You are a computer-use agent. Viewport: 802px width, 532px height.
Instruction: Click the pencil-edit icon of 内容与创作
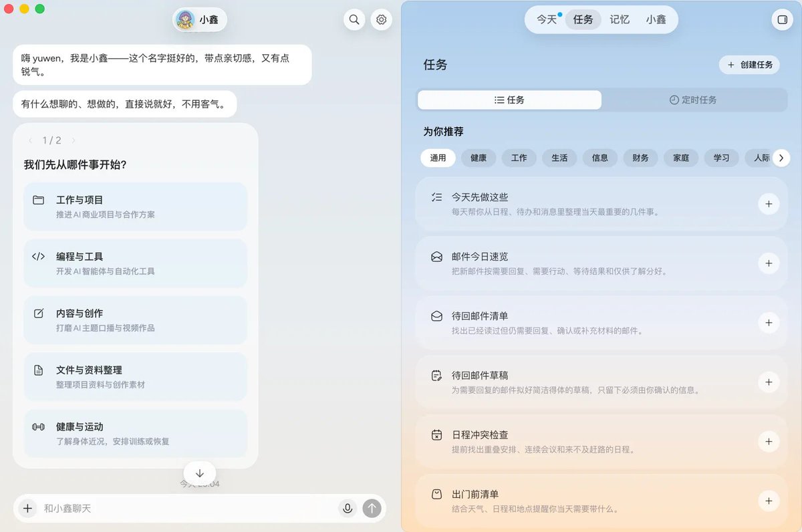click(x=38, y=313)
